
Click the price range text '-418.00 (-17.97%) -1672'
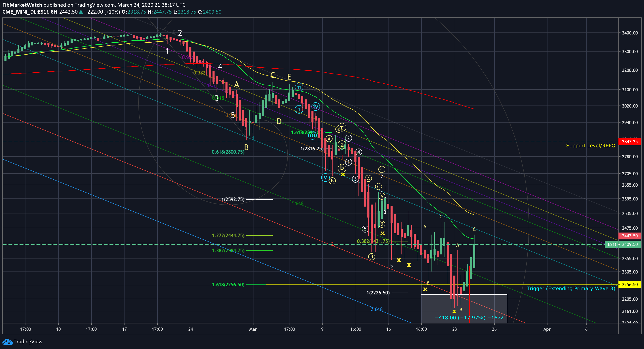click(469, 318)
